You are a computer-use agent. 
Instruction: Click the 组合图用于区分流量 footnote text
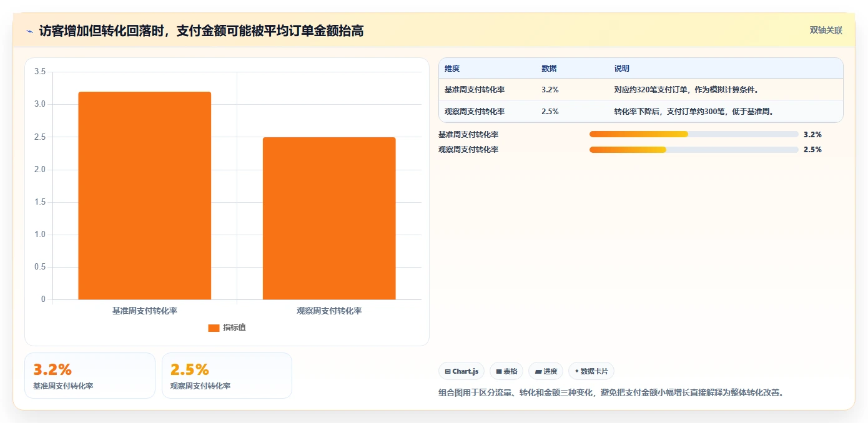611,393
